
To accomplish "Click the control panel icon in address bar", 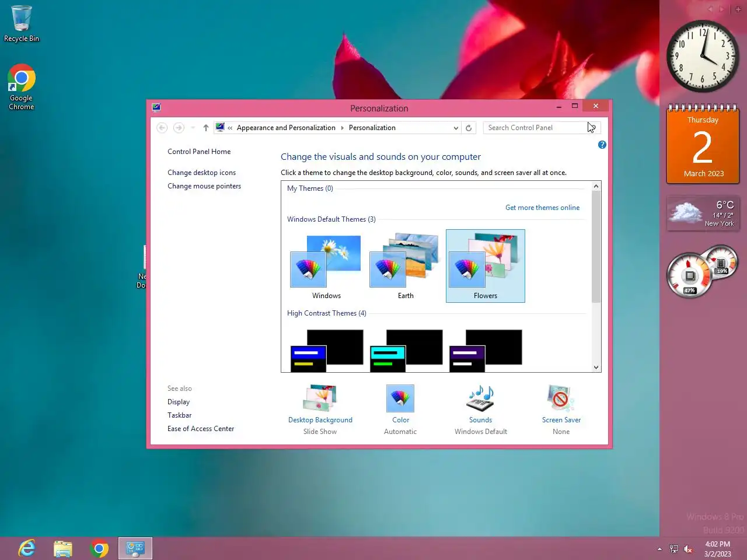I will 220,127.
